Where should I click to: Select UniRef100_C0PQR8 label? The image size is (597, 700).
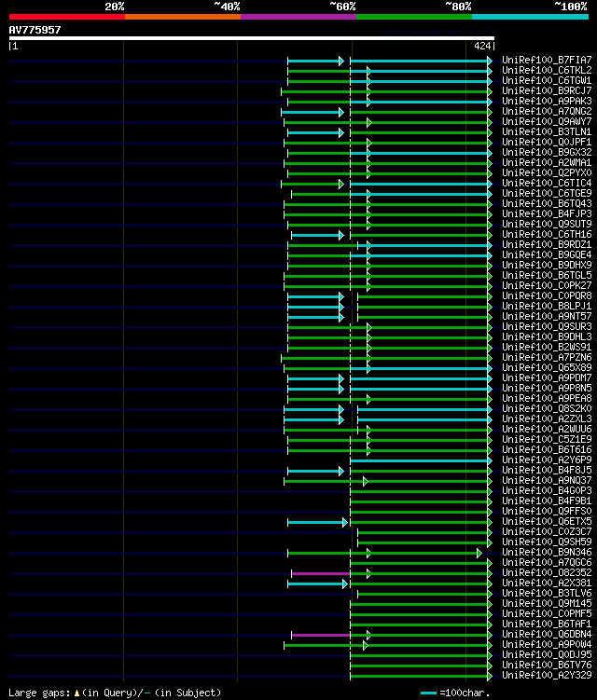547,296
